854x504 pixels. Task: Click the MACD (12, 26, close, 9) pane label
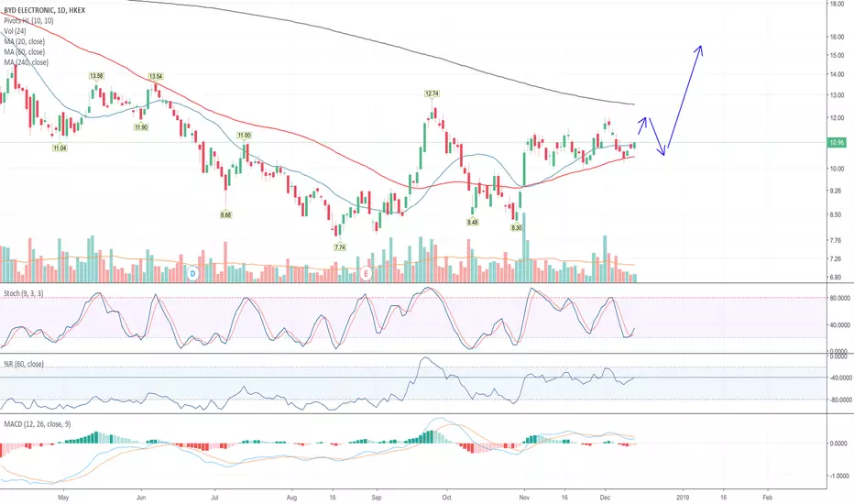37,424
